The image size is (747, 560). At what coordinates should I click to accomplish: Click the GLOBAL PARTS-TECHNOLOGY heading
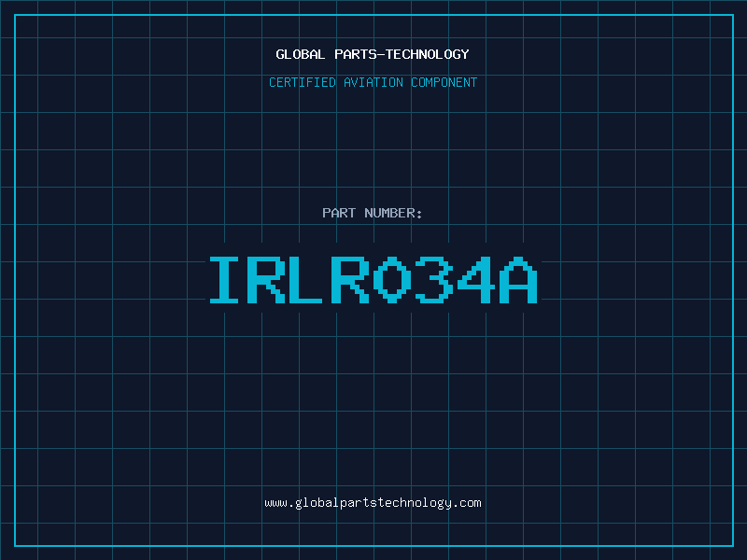pos(373,54)
